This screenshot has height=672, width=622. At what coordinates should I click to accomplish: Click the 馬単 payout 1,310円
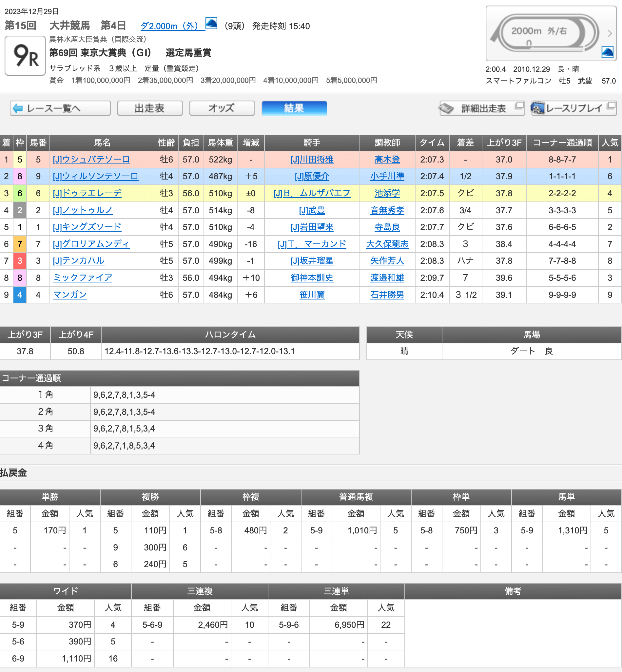tap(573, 531)
